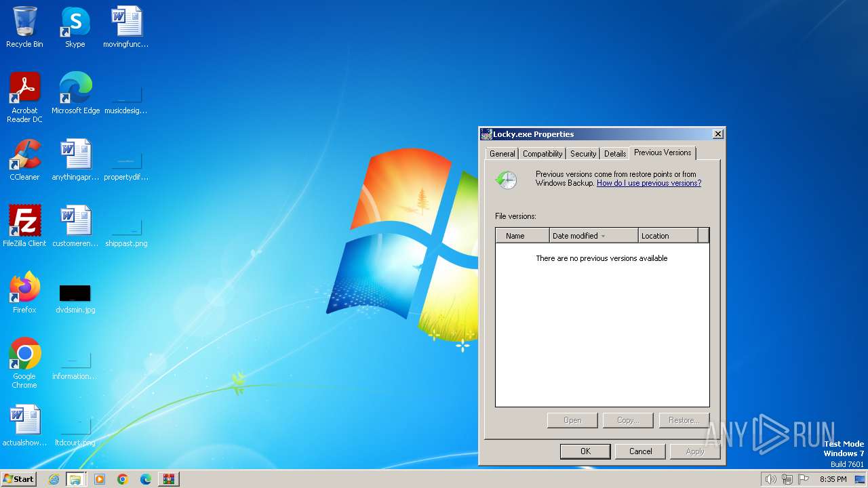Viewport: 868px width, 488px height.
Task: Open Edge from the taskbar
Action: point(146,479)
